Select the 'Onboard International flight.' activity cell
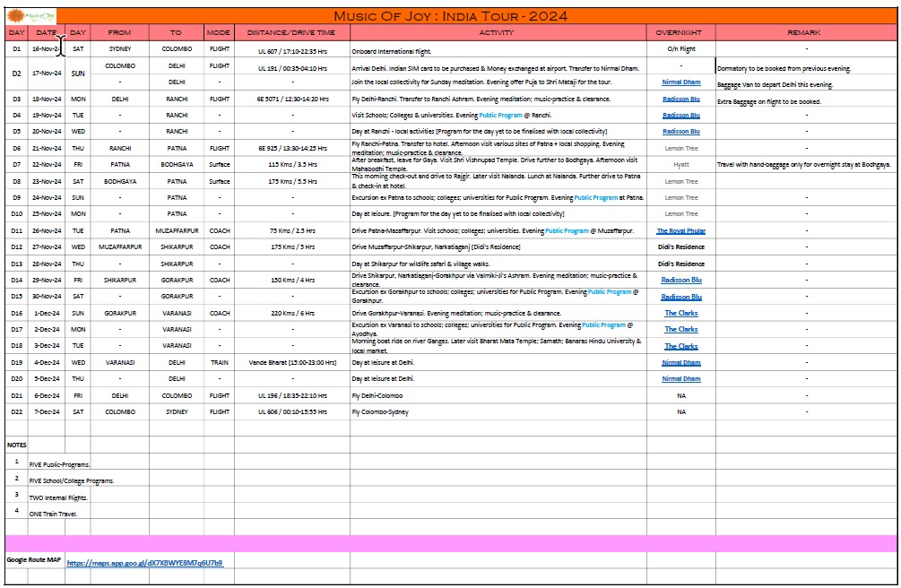 tap(498, 51)
